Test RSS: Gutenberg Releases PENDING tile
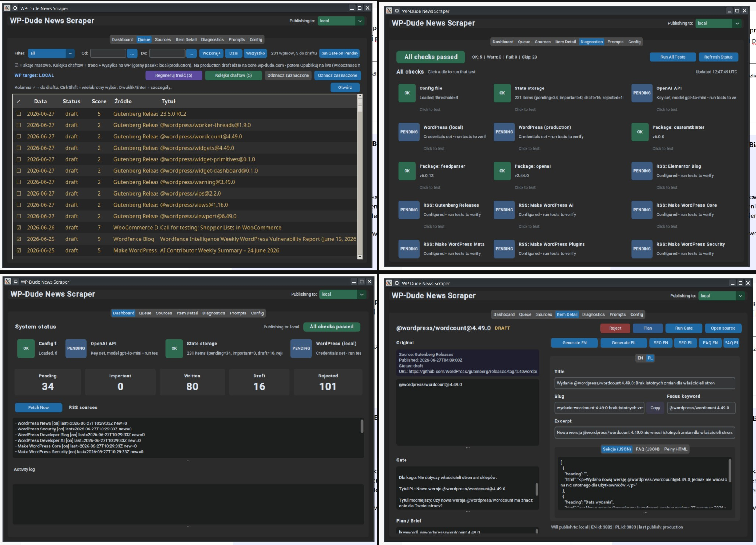756x545 pixels. pos(409,210)
